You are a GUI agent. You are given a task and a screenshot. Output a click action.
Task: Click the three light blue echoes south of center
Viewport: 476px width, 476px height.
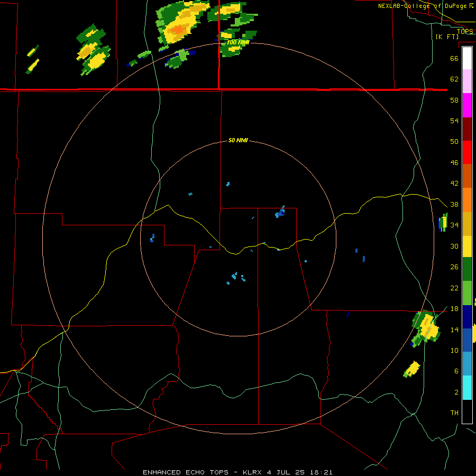(x=236, y=278)
